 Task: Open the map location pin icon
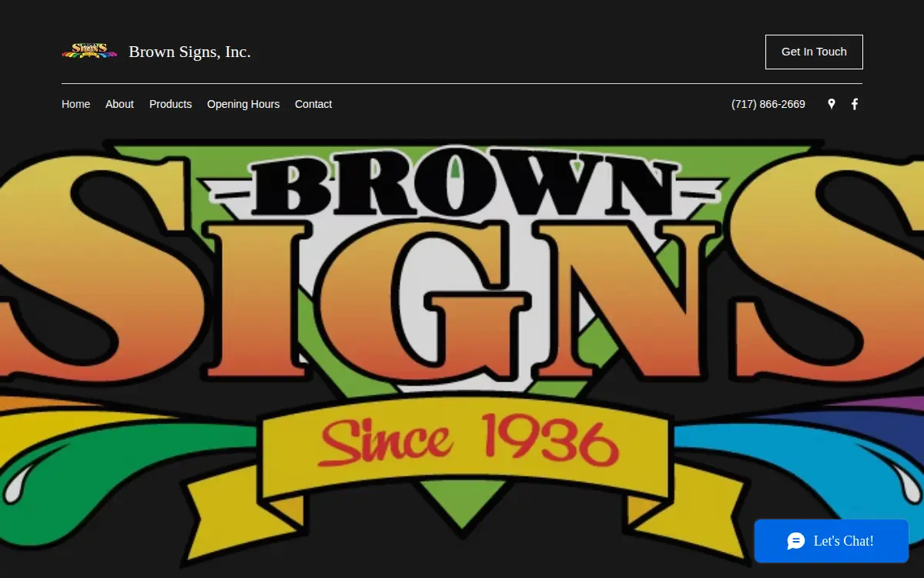click(x=832, y=104)
